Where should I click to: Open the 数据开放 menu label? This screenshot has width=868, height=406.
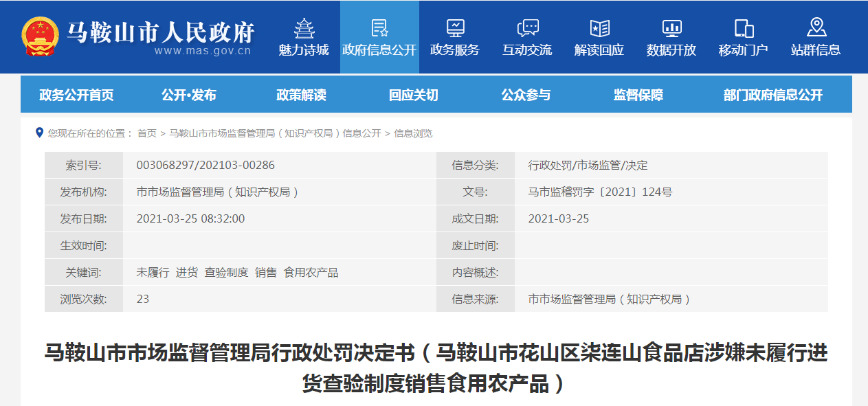pos(671,50)
